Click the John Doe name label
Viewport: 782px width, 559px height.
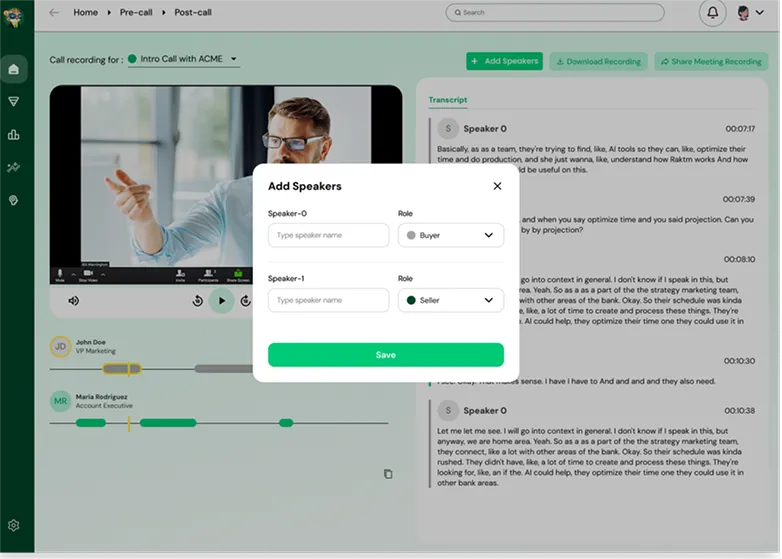[91, 342]
